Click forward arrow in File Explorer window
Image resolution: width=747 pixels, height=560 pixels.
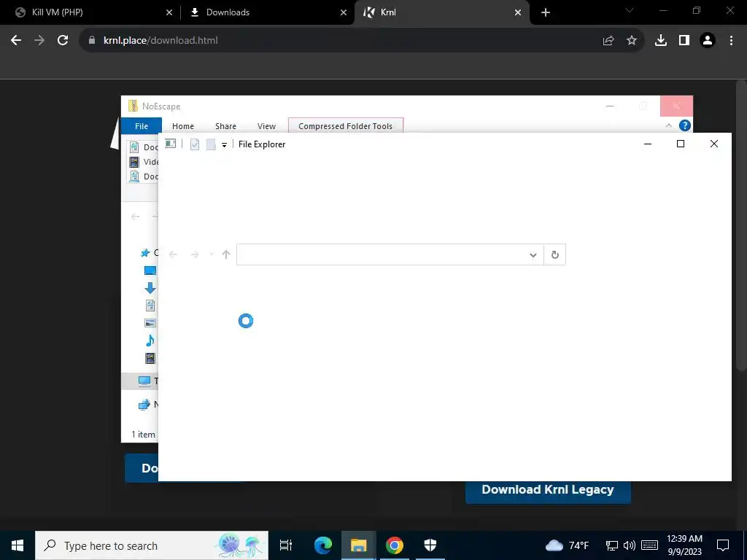(x=194, y=254)
